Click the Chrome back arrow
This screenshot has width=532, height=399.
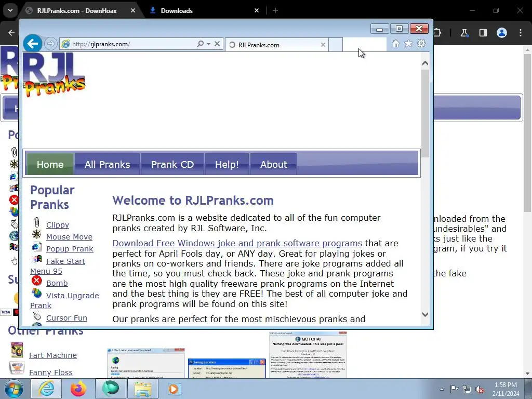(11, 33)
